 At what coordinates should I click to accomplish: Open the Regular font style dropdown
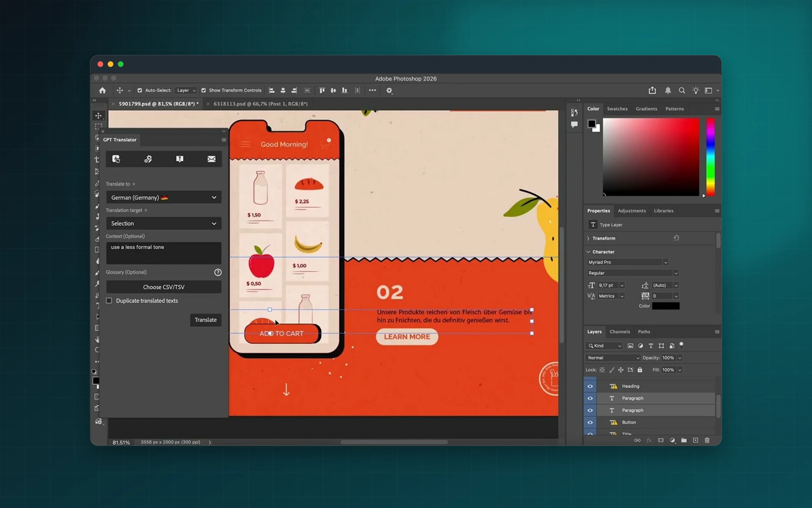point(633,273)
